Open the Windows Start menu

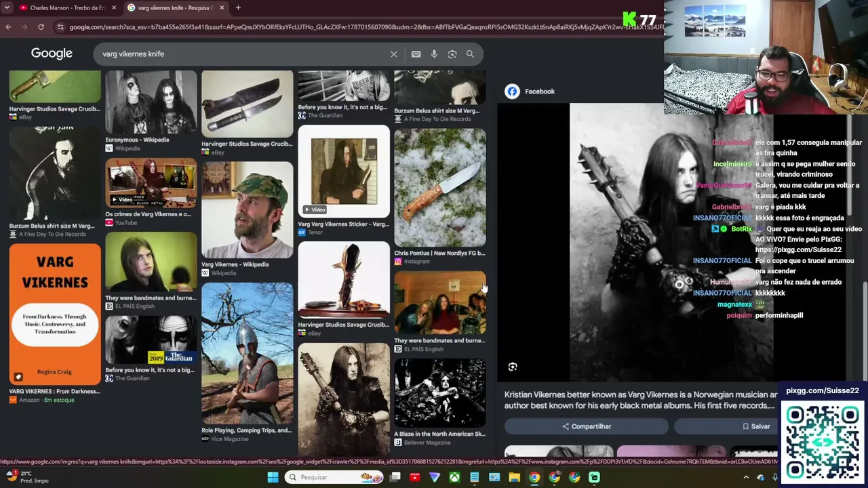pos(273,477)
